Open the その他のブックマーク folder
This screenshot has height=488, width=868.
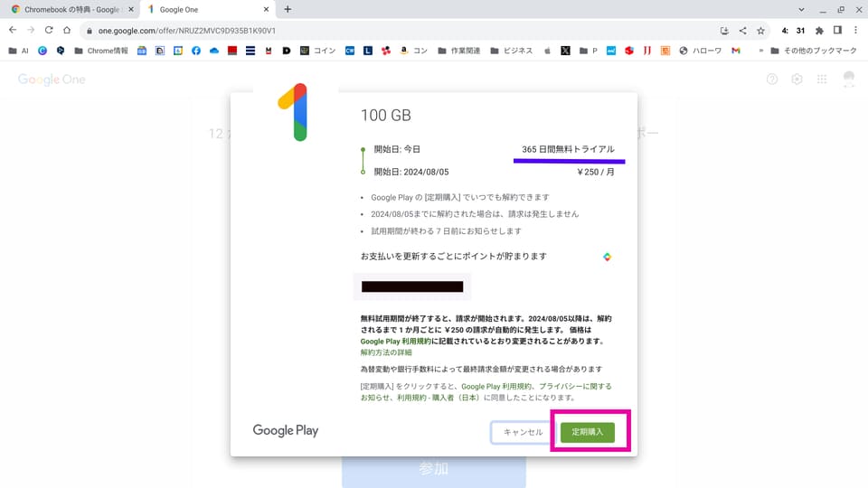click(x=813, y=51)
